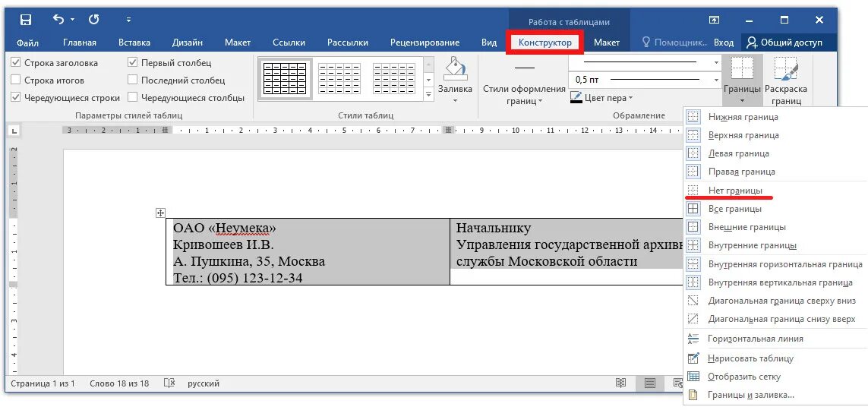Open the Ссылки ribbon tab
The width and height of the screenshot is (868, 410).
point(289,43)
